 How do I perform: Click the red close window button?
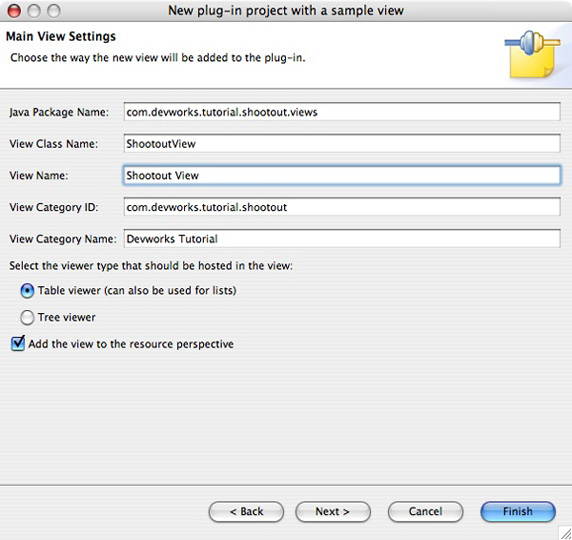coord(14,11)
